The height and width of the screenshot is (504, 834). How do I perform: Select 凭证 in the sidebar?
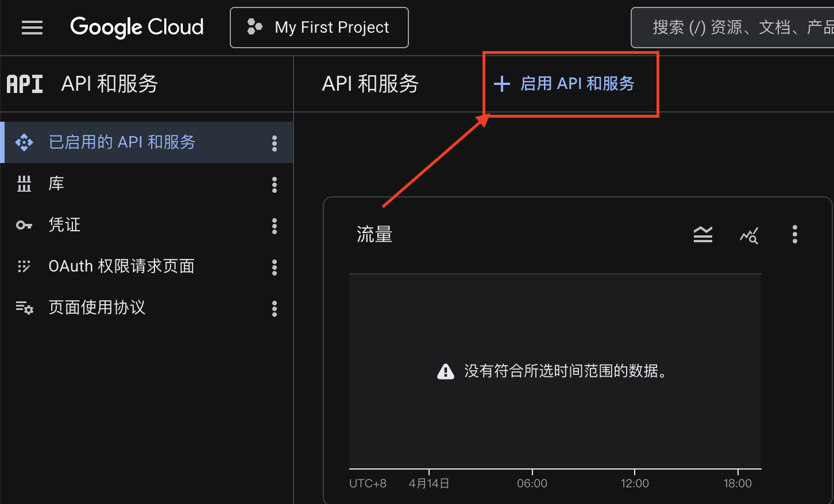(64, 225)
